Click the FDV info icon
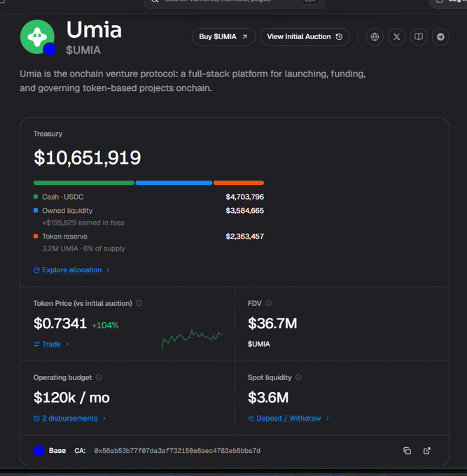Screen dimensions: 467x476 click(x=268, y=303)
